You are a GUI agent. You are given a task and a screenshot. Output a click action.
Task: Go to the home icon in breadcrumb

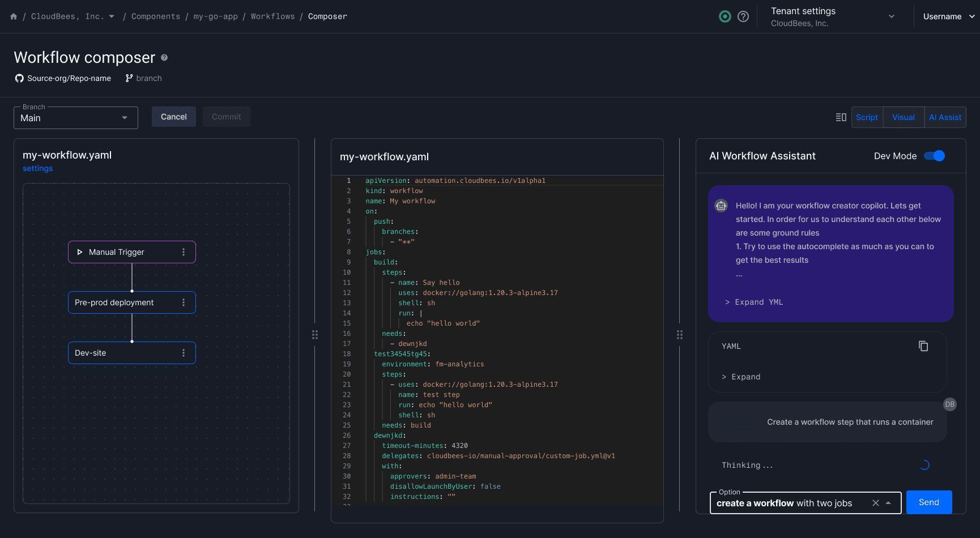click(14, 16)
